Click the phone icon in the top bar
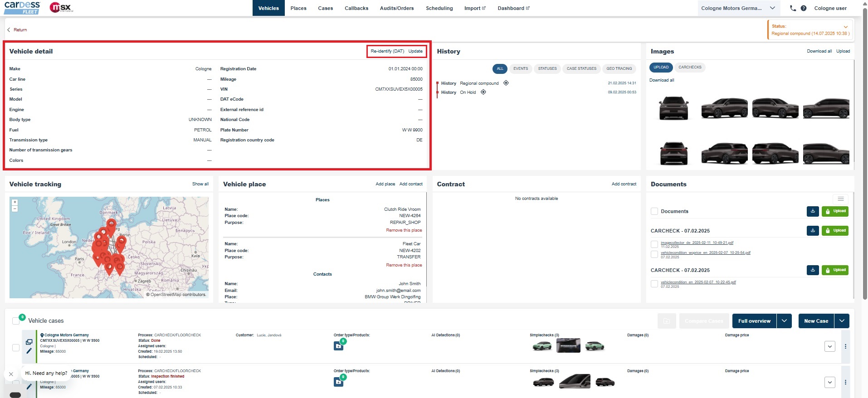The image size is (868, 398). (x=793, y=8)
